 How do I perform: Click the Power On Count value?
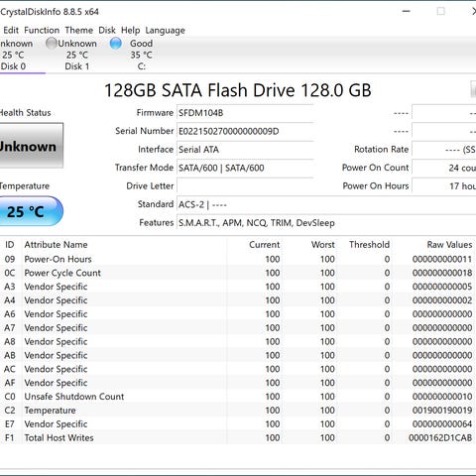[444, 168]
